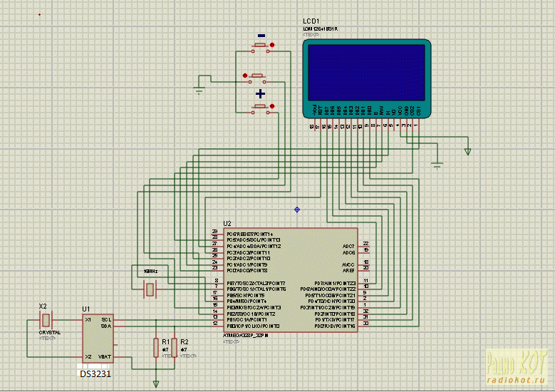Click the R1 reference label
This screenshot has width=555, height=392.
point(166,341)
